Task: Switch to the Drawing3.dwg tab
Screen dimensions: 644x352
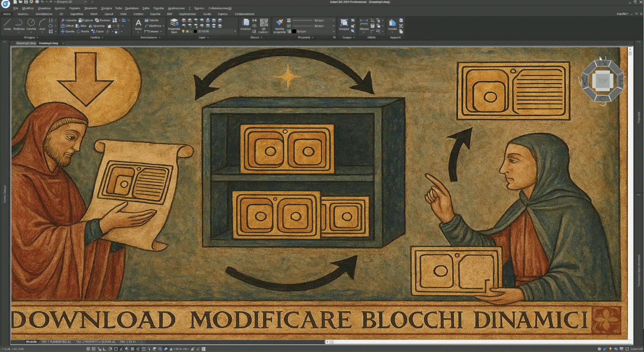Action: 26,43
